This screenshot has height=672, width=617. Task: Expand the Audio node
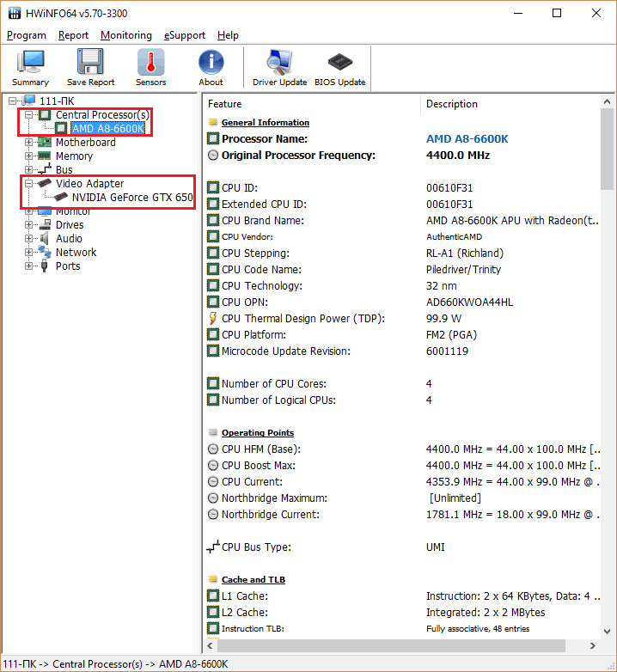tap(28, 238)
